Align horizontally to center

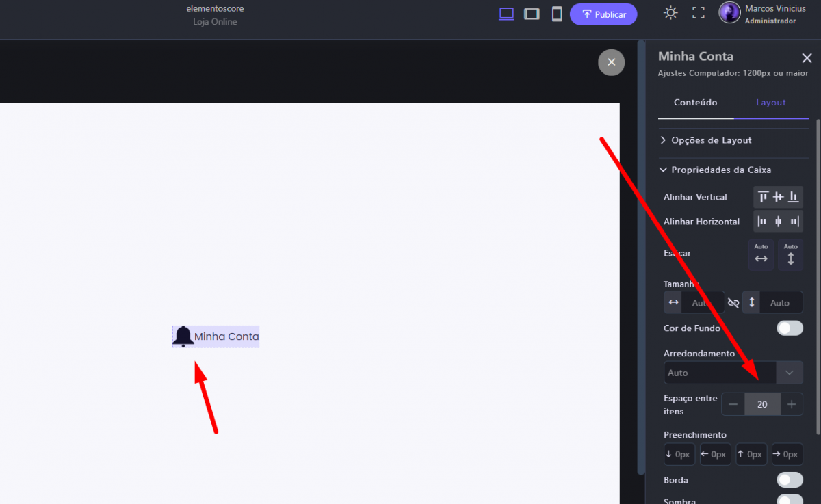click(778, 222)
